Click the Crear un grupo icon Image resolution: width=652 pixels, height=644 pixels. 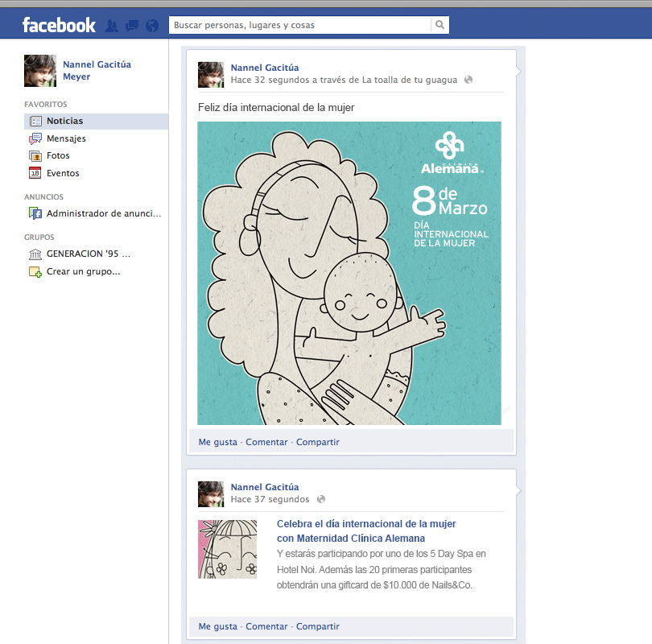click(x=35, y=272)
